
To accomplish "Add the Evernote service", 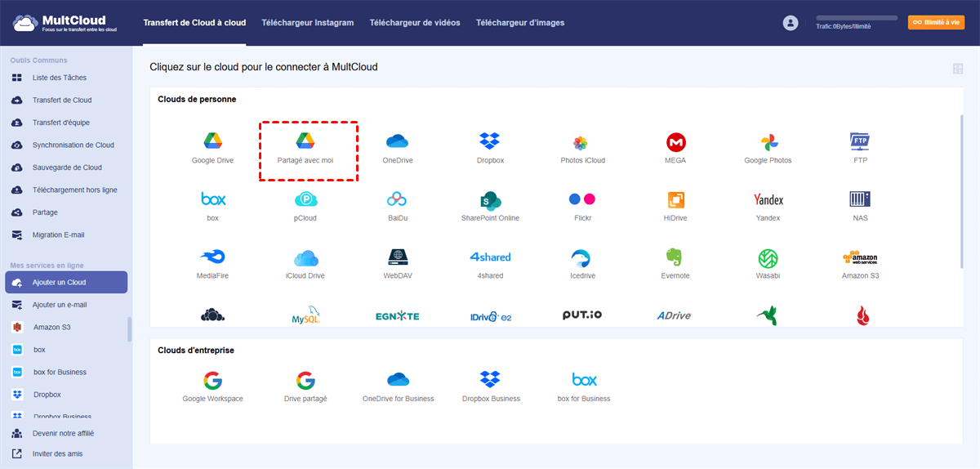I will click(675, 257).
